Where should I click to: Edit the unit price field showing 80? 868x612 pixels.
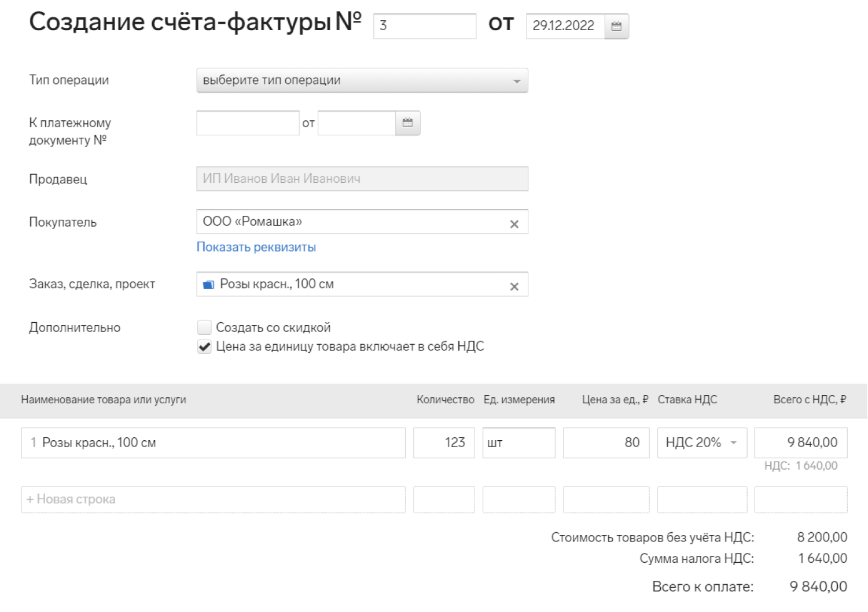[x=606, y=443]
